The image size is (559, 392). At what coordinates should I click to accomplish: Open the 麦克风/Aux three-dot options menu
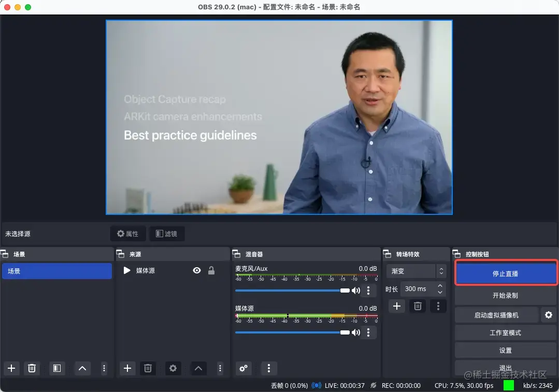pyautogui.click(x=369, y=291)
